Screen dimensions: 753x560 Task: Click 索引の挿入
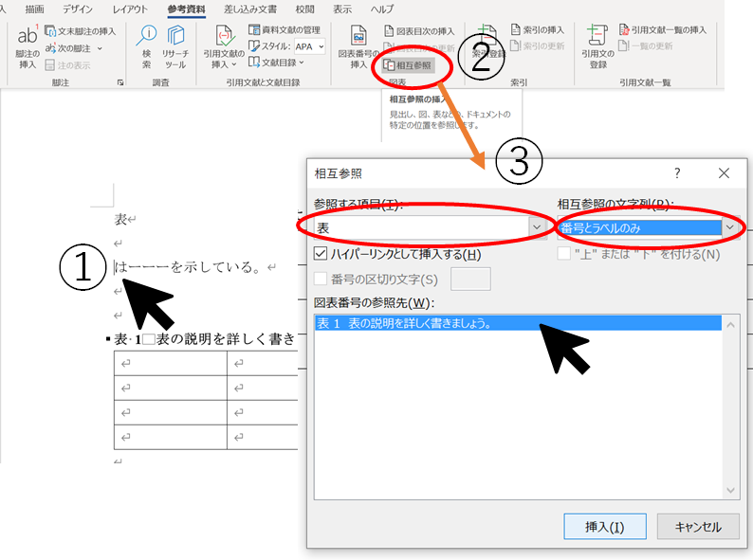[538, 29]
